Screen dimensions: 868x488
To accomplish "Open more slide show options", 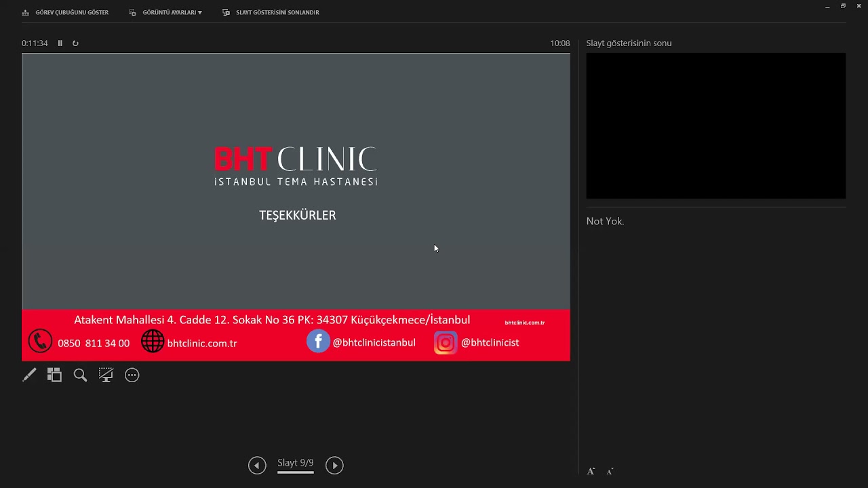I will click(132, 375).
